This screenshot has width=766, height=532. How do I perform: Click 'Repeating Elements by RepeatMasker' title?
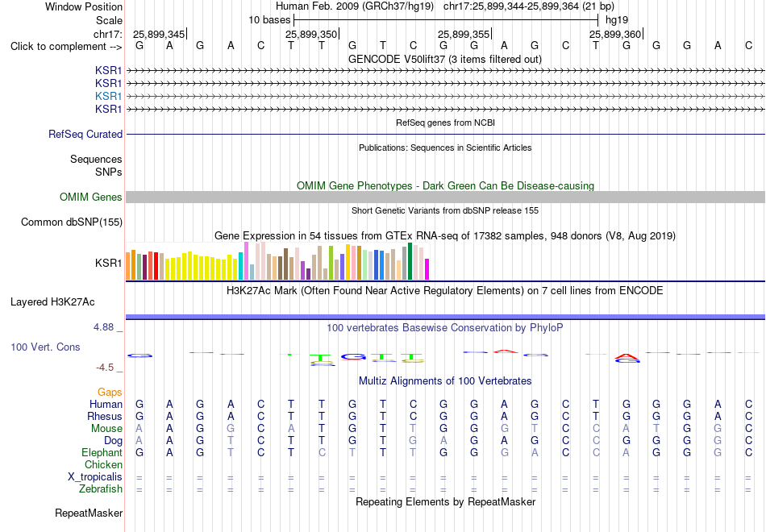click(x=445, y=501)
